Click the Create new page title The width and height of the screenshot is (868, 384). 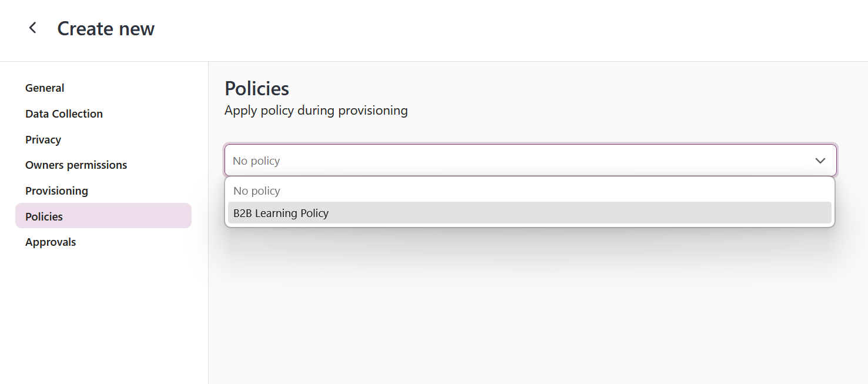point(106,28)
